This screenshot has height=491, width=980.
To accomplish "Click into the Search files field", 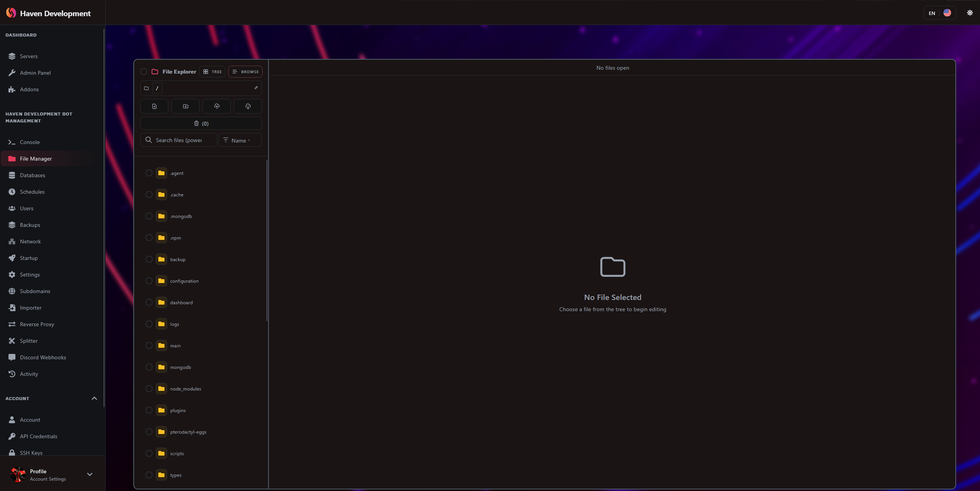I will 178,140.
